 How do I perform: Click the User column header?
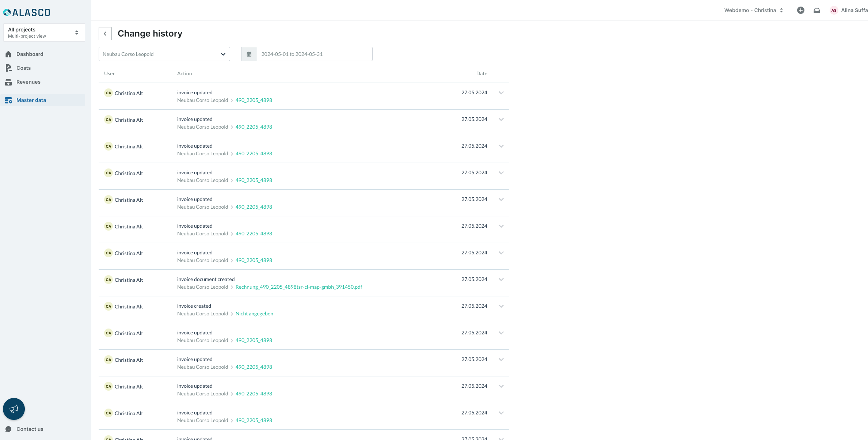[109, 73]
